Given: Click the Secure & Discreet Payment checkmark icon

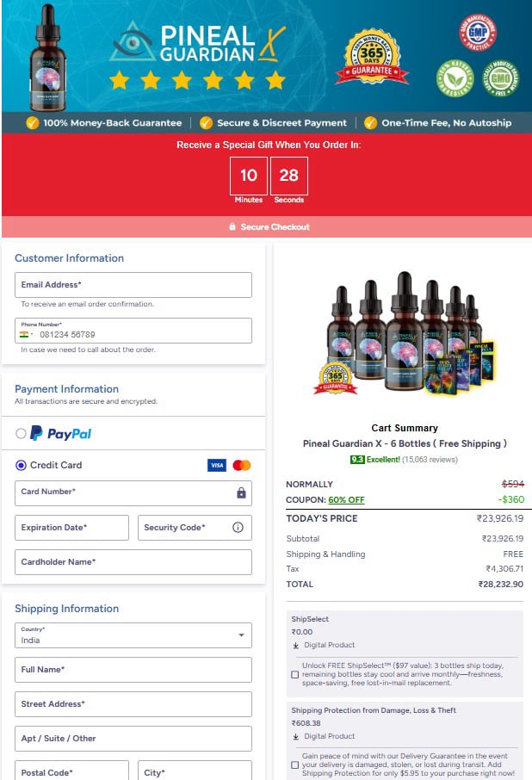Looking at the screenshot, I should 206,123.
